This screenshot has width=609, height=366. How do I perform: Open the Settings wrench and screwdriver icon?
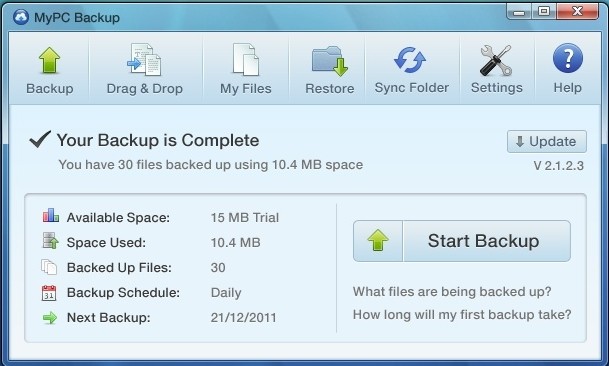(496, 60)
